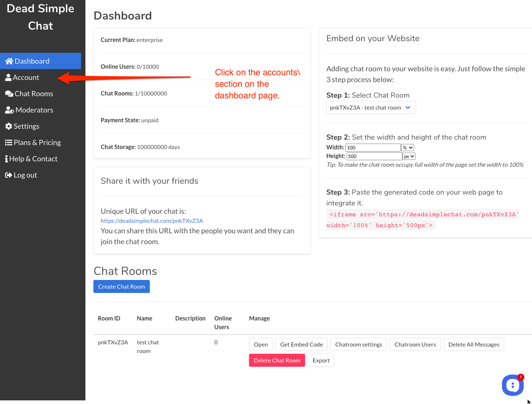Click the Payment State: unpaid line
532x404 pixels.
130,120
